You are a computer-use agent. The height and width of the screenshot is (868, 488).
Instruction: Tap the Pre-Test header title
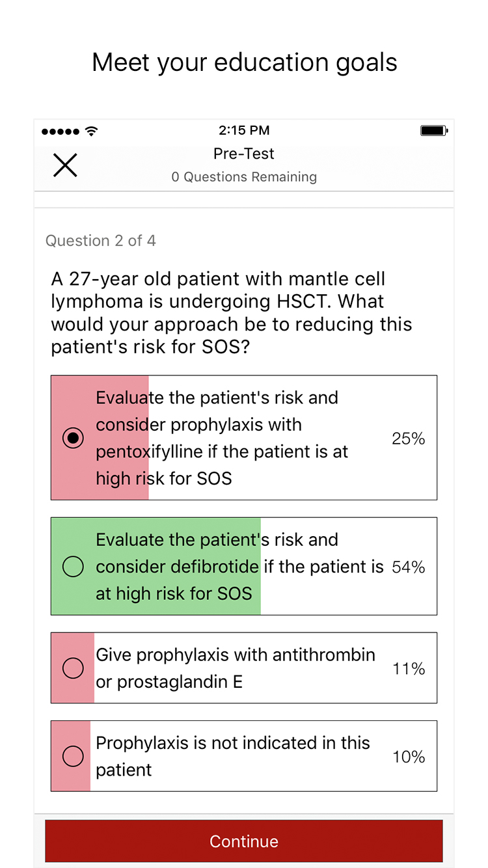tap(244, 154)
